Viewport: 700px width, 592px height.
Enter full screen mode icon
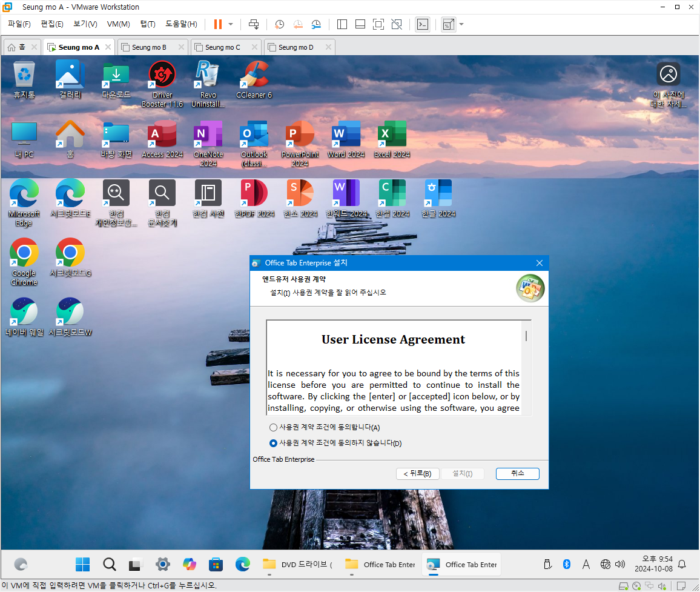378,24
